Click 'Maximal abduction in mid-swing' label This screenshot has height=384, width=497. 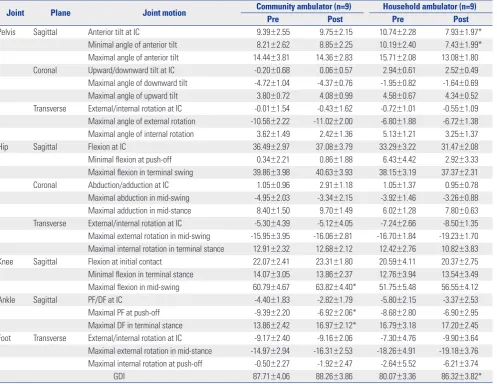pyautogui.click(x=138, y=198)
